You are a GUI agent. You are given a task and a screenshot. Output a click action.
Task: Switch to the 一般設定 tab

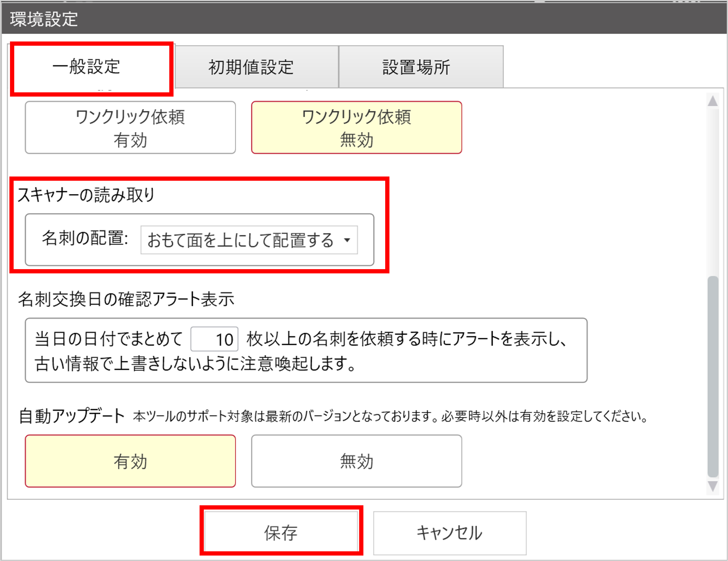[x=87, y=67]
